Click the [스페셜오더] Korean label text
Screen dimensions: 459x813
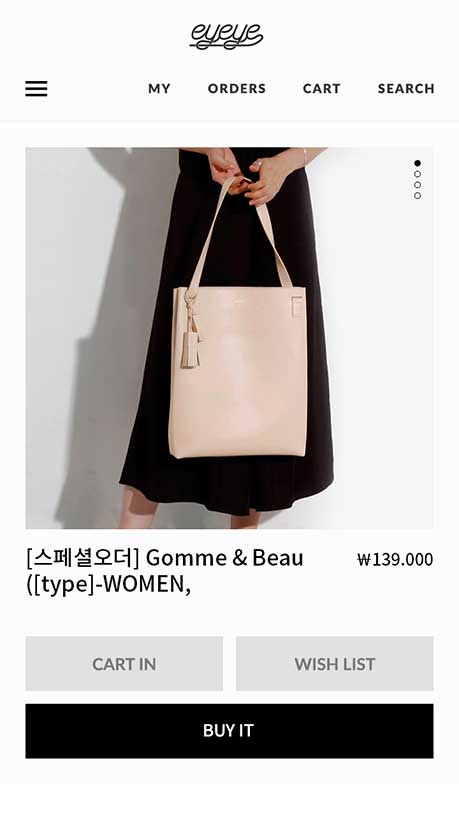(x=82, y=558)
